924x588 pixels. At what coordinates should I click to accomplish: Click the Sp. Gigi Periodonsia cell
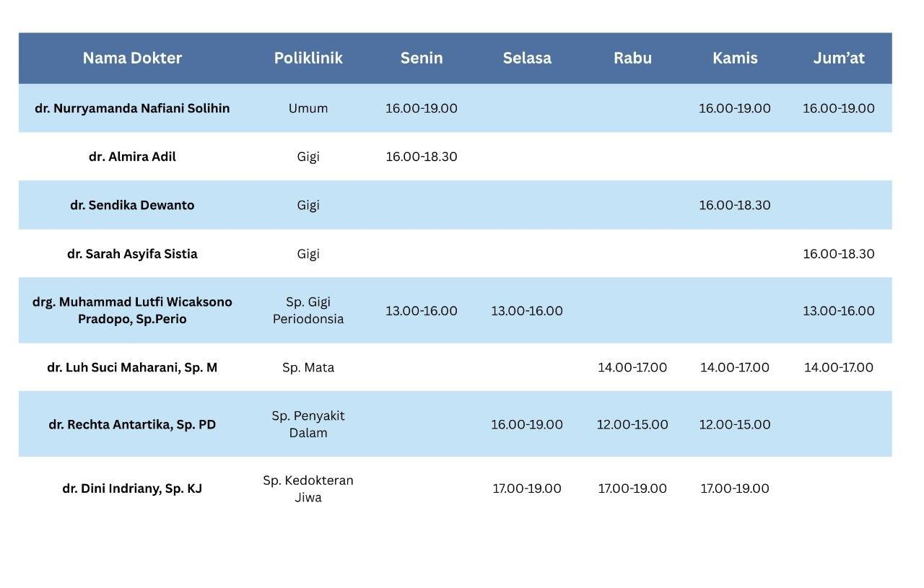coord(308,310)
